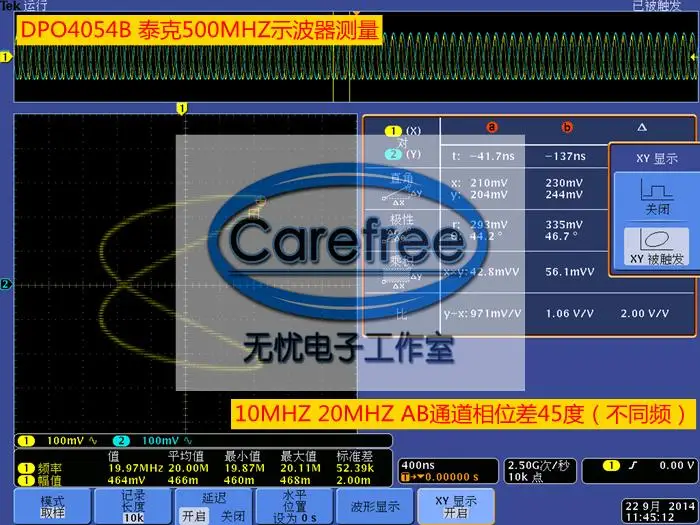Click the 2.50G次/秒 sample rate readout
700x525 pixels.
[x=539, y=465]
